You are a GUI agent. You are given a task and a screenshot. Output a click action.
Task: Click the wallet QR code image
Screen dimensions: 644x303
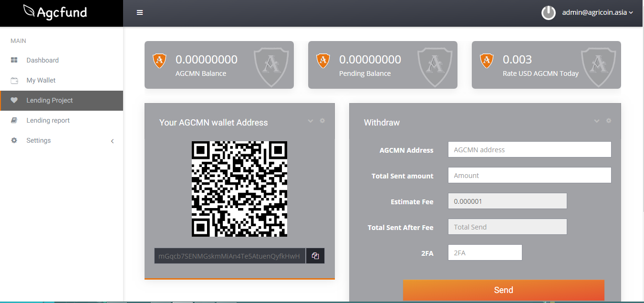pyautogui.click(x=239, y=189)
